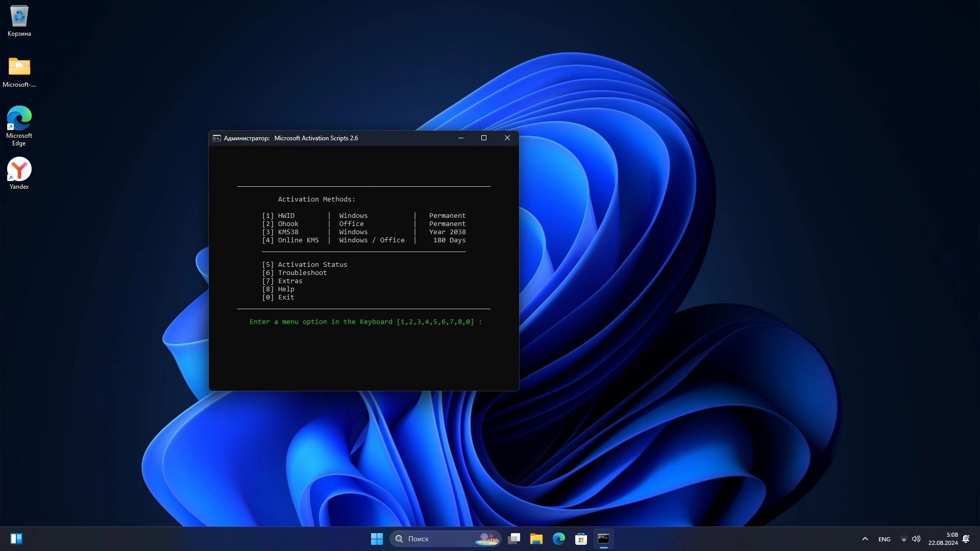Show the clock and date calendar flyout
Screen dimensions: 980x551
pos(943,539)
